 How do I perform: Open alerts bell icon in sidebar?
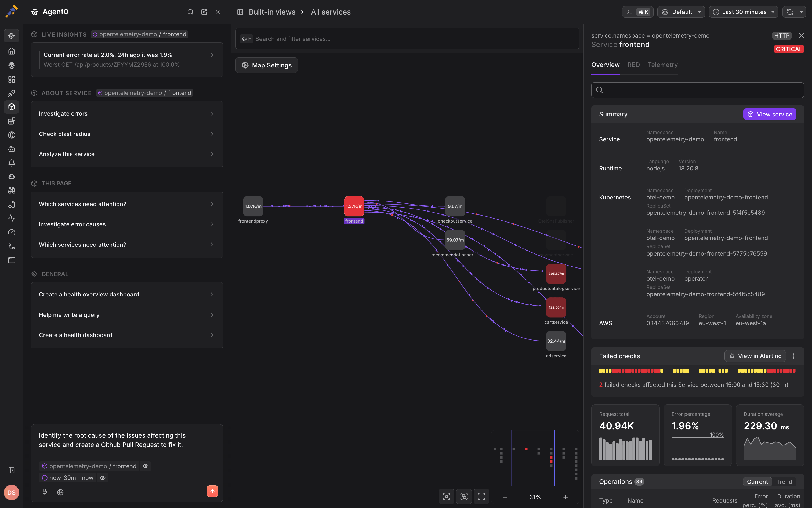pyautogui.click(x=12, y=163)
